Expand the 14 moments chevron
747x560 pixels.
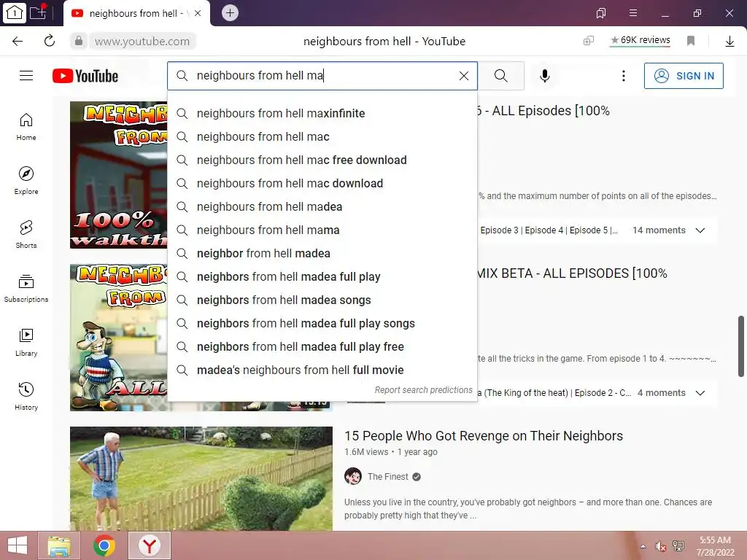(700, 230)
